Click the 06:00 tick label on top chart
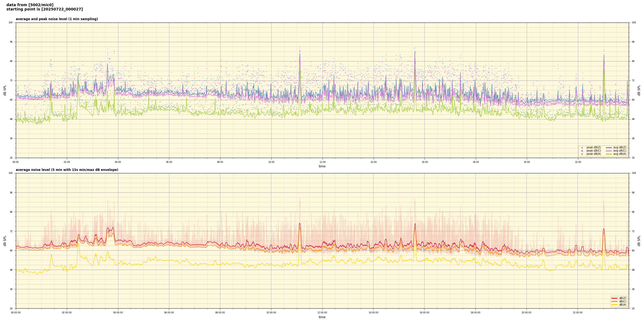 click(x=169, y=162)
